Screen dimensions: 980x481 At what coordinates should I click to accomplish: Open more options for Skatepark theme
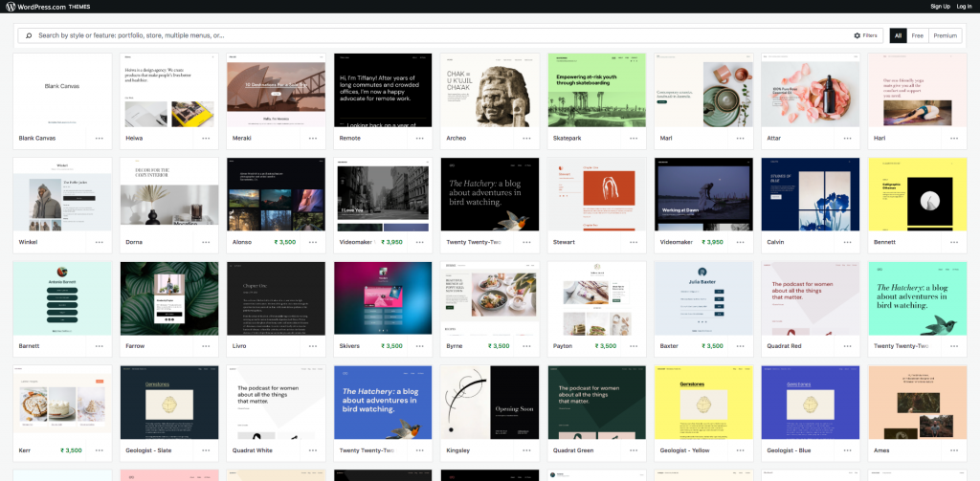pos(634,138)
